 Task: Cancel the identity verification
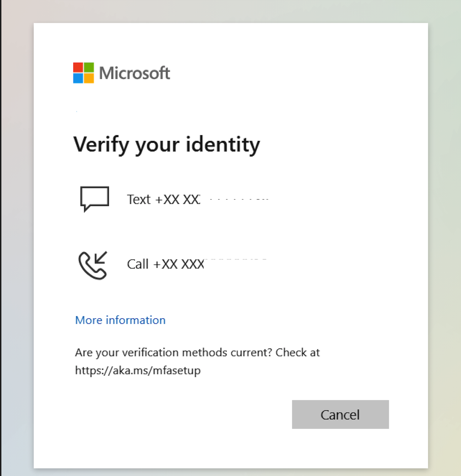point(340,414)
